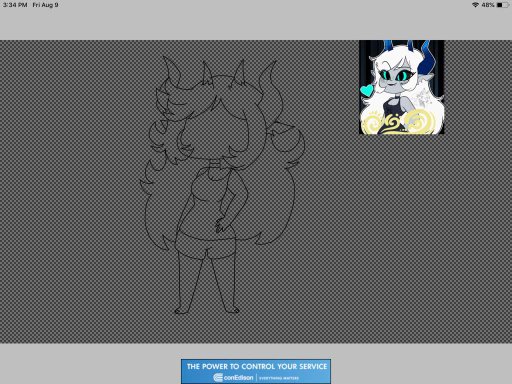Select the character reference thumbnail
The image size is (512, 384).
pyautogui.click(x=402, y=87)
